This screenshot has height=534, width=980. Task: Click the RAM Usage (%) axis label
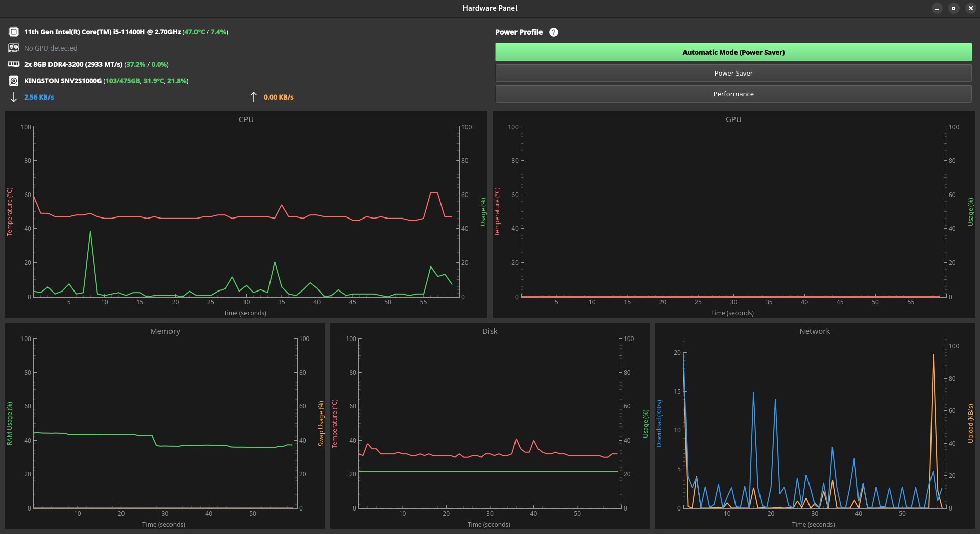coord(9,424)
